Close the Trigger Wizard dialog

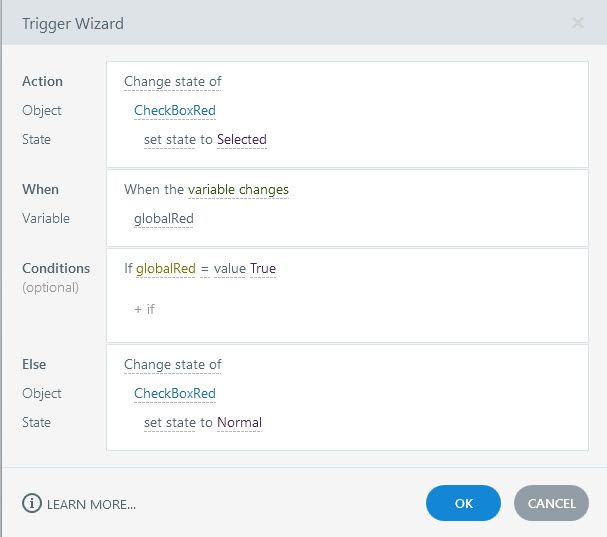pos(578,22)
